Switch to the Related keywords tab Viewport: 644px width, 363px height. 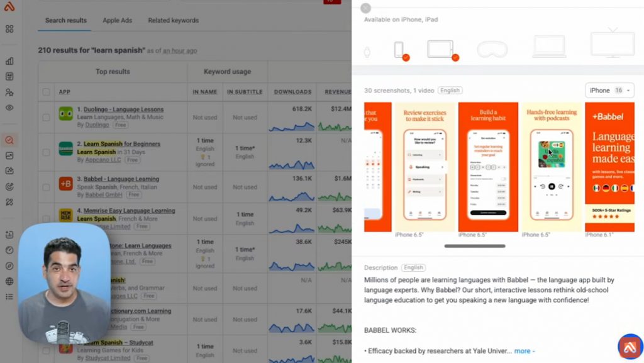[x=173, y=20]
